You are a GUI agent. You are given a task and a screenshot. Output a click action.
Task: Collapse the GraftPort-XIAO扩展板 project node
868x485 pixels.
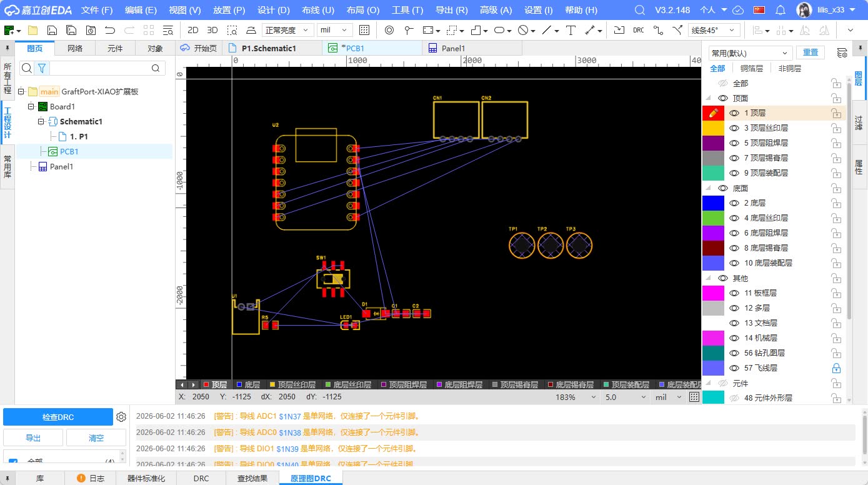coord(21,91)
